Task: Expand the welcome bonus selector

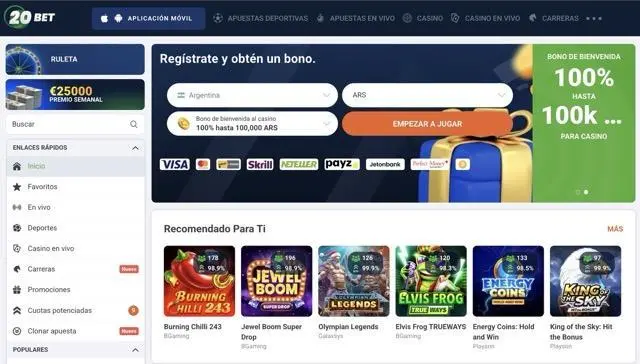Action: point(252,123)
